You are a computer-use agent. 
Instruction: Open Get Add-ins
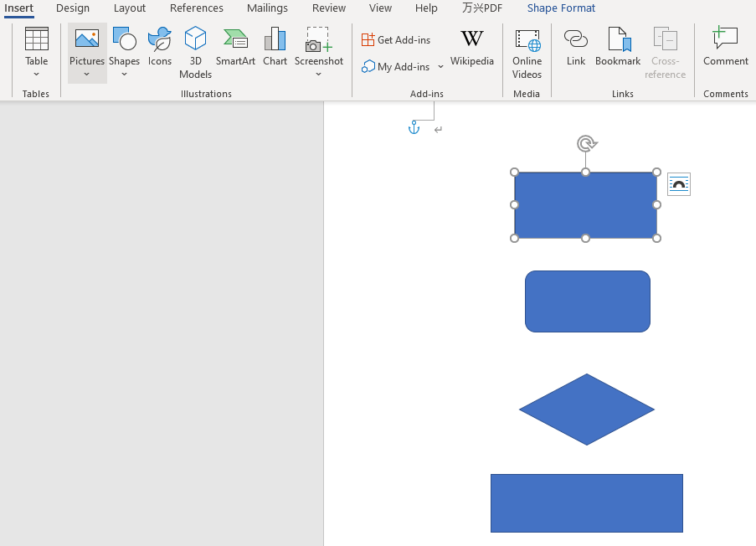point(395,39)
